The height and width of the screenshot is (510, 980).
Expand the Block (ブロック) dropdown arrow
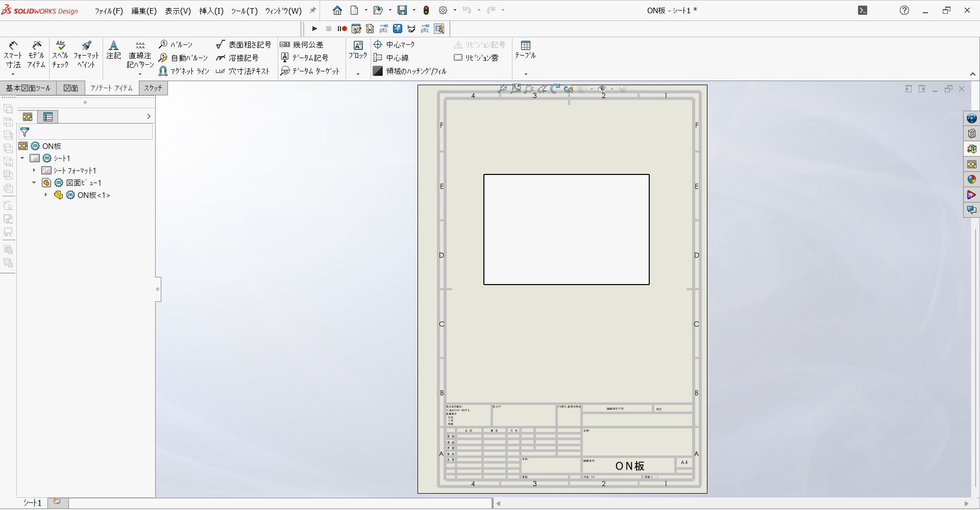point(358,74)
